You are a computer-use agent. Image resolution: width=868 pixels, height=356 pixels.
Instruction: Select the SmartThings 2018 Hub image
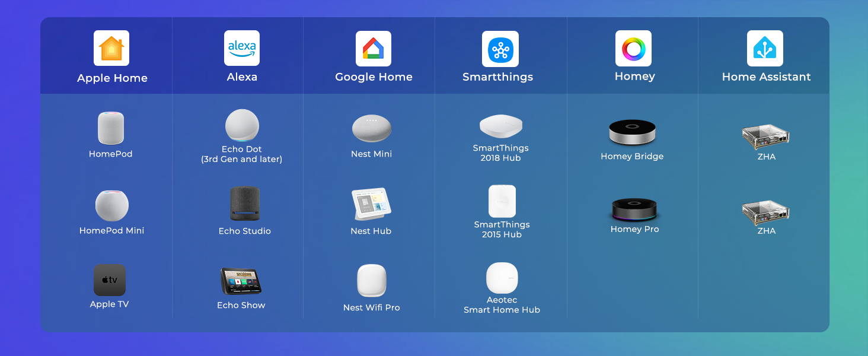[501, 126]
